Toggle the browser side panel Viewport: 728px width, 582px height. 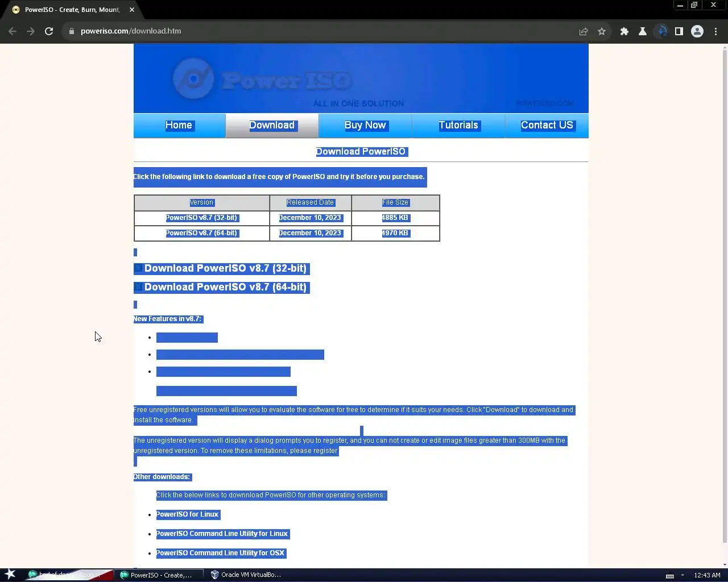point(679,31)
